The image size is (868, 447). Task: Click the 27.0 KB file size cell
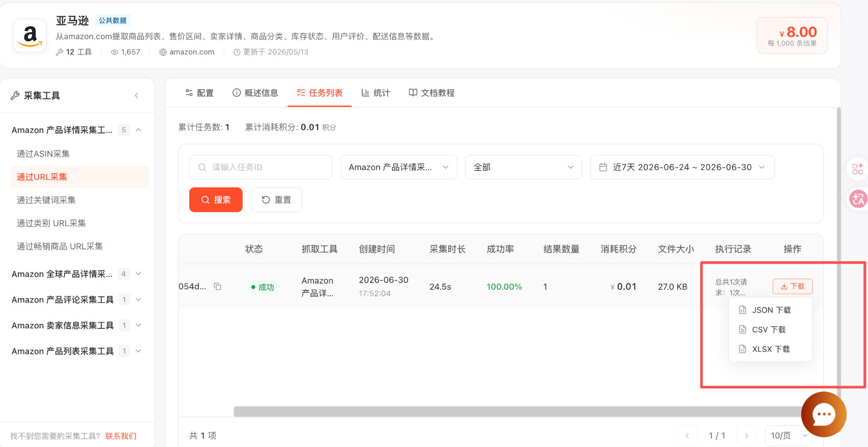point(673,287)
